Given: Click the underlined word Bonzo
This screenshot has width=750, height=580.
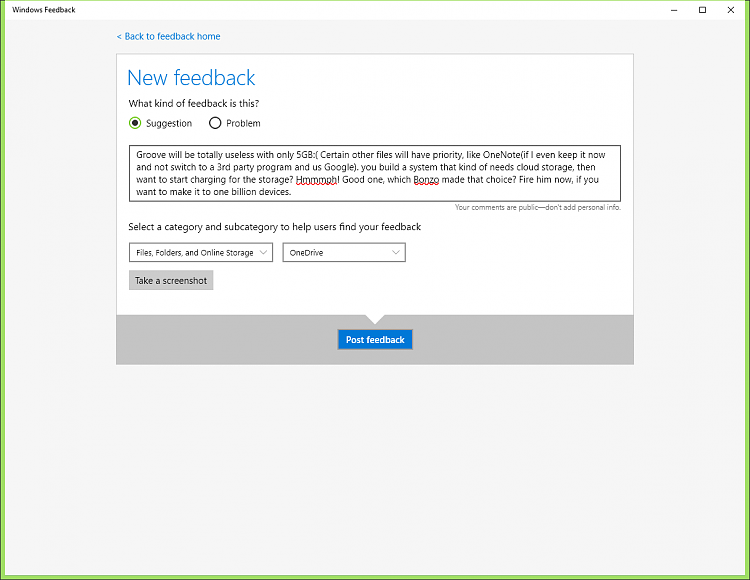Looking at the screenshot, I should (x=426, y=180).
